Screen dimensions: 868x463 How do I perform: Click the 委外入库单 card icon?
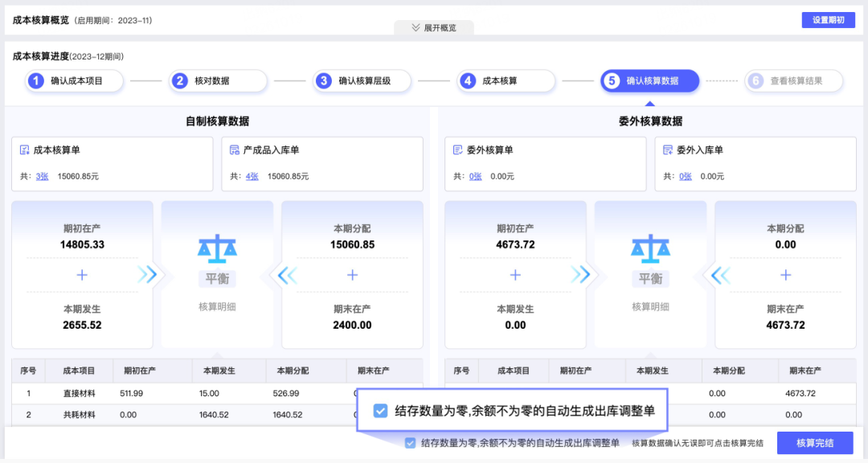(668, 150)
